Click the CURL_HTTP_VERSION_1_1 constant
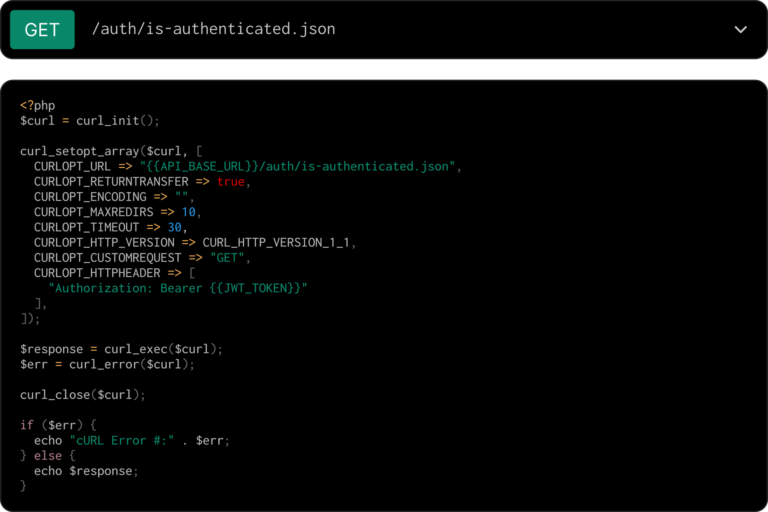Image resolution: width=768 pixels, height=512 pixels. click(276, 243)
